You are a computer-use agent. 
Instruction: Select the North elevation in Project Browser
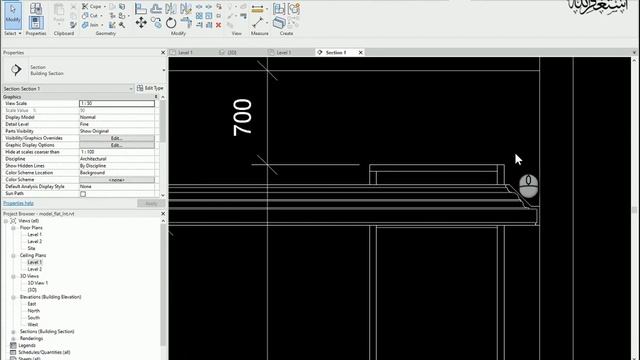[33, 311]
